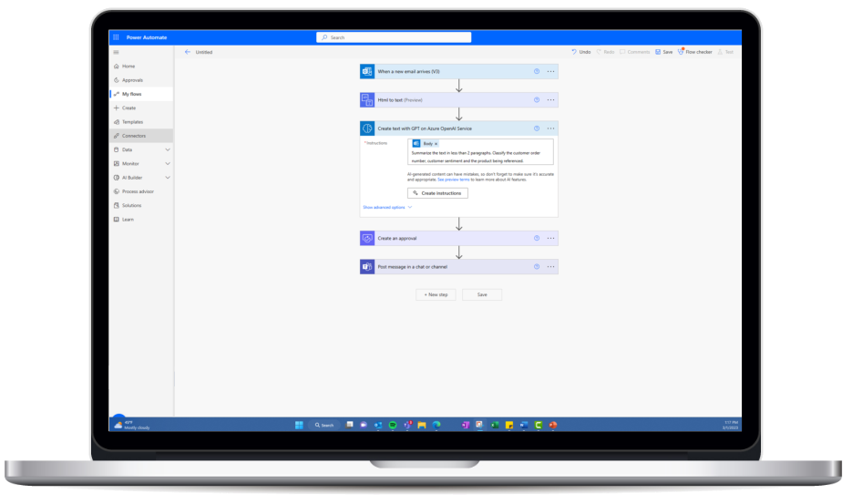Open help for 'Create text with GPT' step

(x=537, y=129)
